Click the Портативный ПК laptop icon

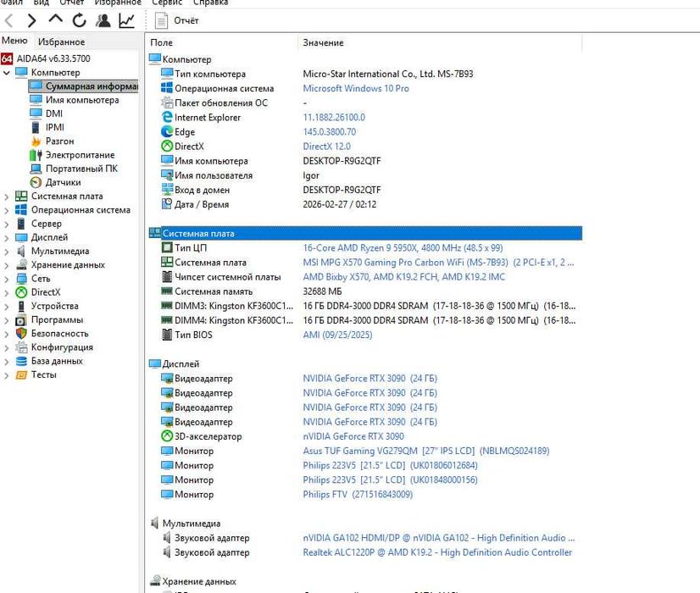(x=36, y=169)
